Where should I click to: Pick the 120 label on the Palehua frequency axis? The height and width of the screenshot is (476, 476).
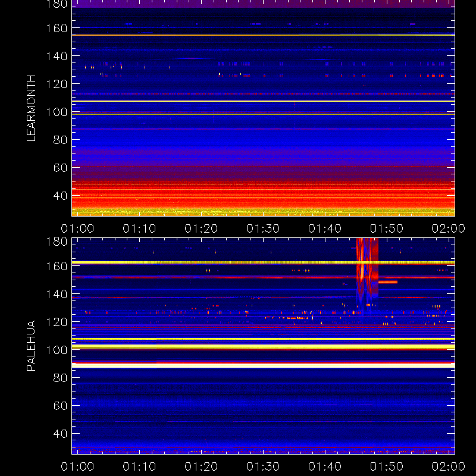coord(57,322)
